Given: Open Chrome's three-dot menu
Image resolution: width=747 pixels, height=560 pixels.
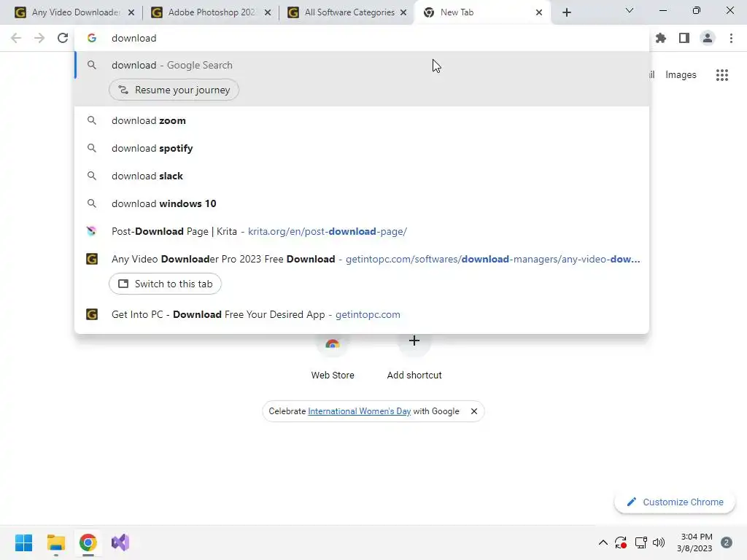Looking at the screenshot, I should pos(731,38).
